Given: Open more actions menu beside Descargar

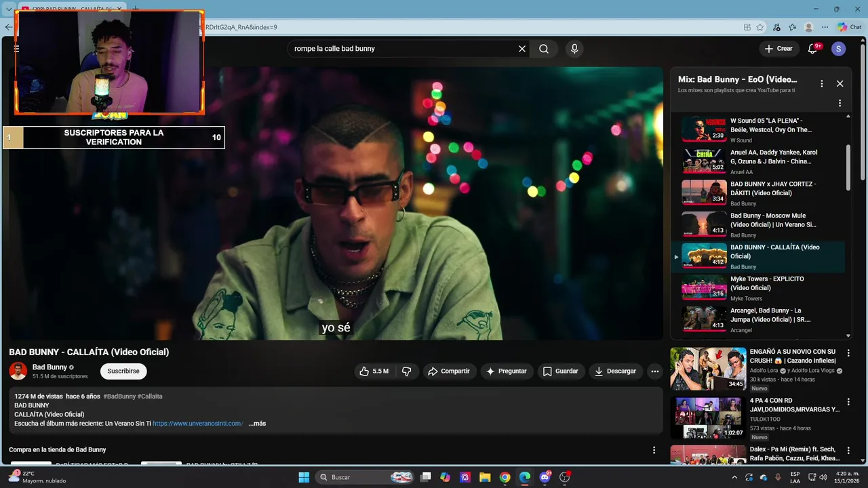Looking at the screenshot, I should (654, 371).
